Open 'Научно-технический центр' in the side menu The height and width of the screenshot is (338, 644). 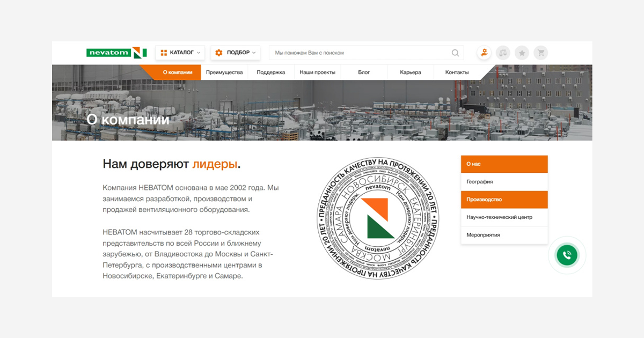tap(504, 217)
